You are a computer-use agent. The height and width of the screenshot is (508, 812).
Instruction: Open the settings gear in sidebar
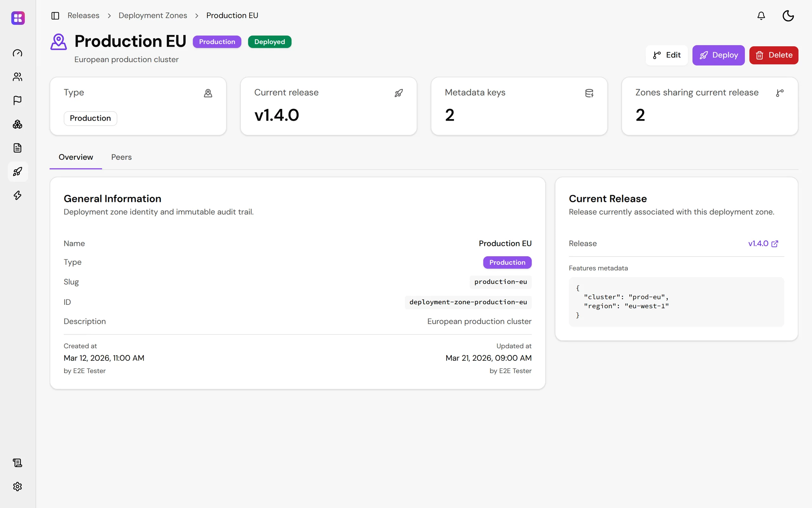(x=17, y=486)
